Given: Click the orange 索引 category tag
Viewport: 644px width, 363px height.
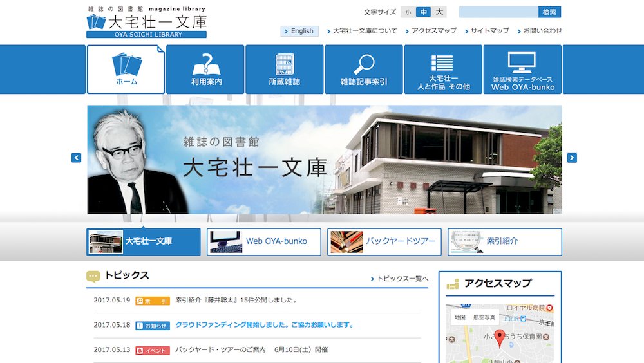Looking at the screenshot, I should click(153, 301).
